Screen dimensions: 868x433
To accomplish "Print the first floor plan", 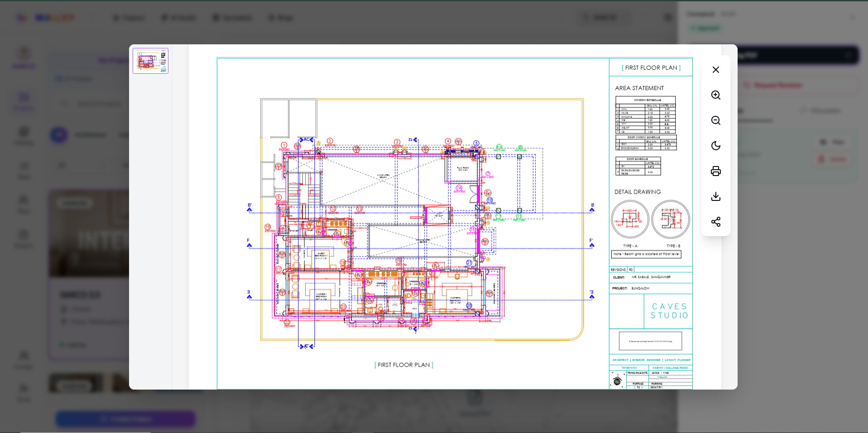I will click(x=715, y=171).
